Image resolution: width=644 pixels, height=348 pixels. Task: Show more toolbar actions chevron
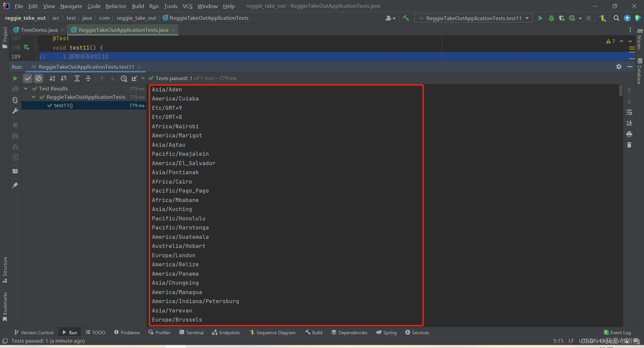(x=143, y=78)
